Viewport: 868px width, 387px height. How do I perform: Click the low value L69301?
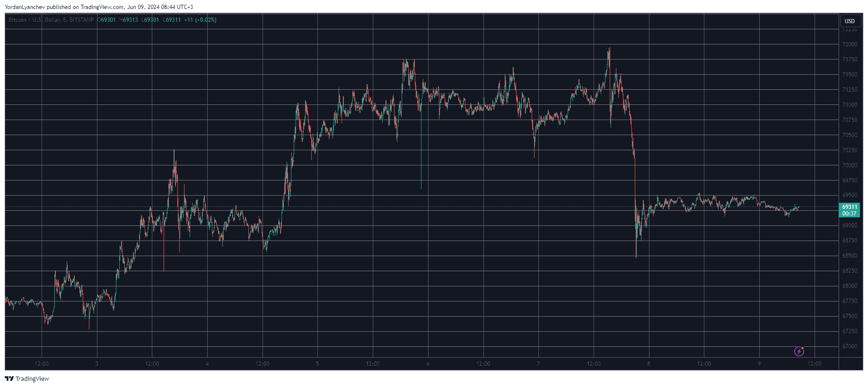point(150,20)
